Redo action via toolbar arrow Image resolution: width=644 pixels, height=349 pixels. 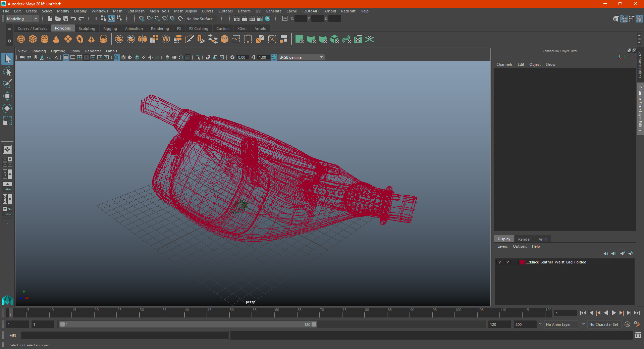pyautogui.click(x=81, y=19)
